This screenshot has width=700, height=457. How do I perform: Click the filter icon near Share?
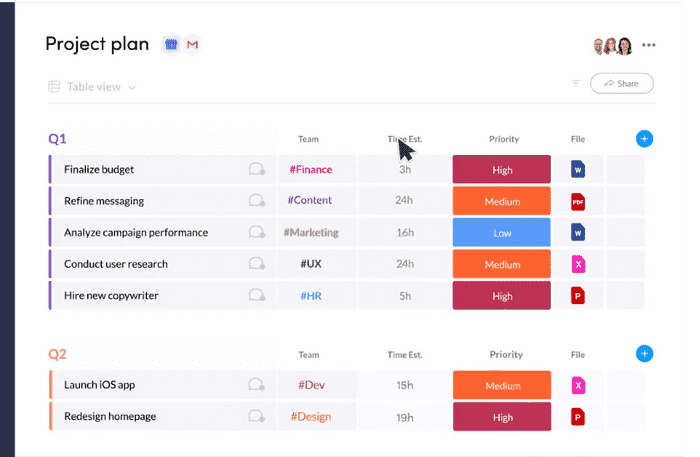[x=576, y=83]
